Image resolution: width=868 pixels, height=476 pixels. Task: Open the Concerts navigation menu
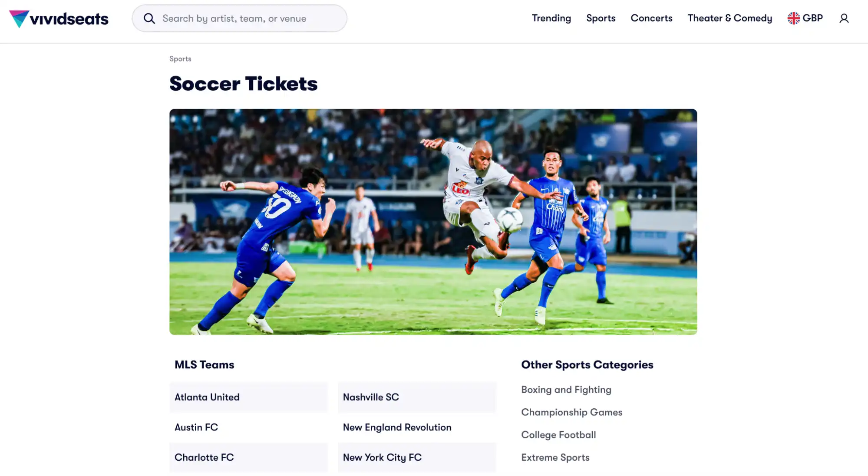(x=651, y=18)
